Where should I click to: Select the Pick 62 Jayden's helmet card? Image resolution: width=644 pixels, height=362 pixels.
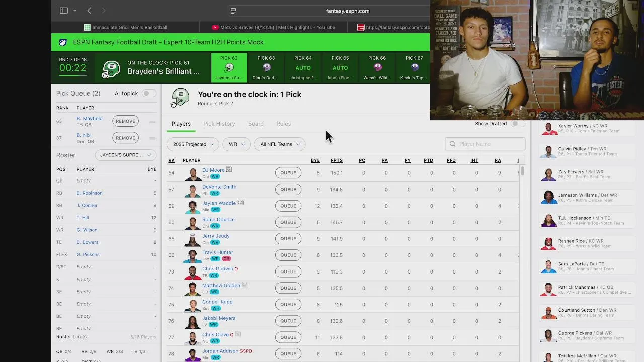[x=229, y=67]
